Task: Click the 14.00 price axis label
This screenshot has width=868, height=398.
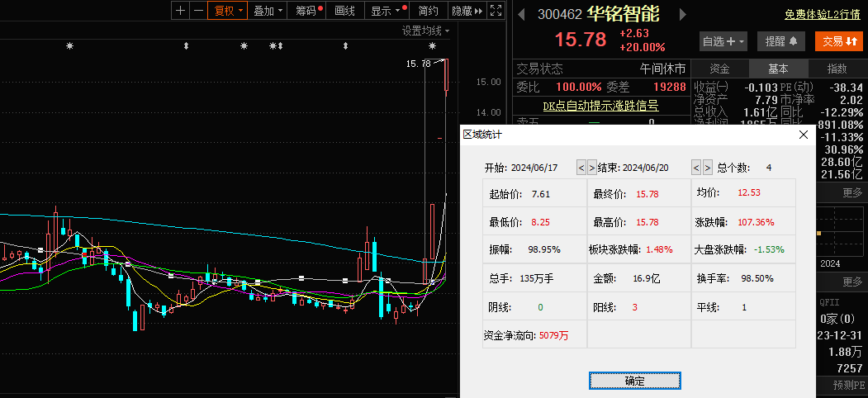Action: 488,112
